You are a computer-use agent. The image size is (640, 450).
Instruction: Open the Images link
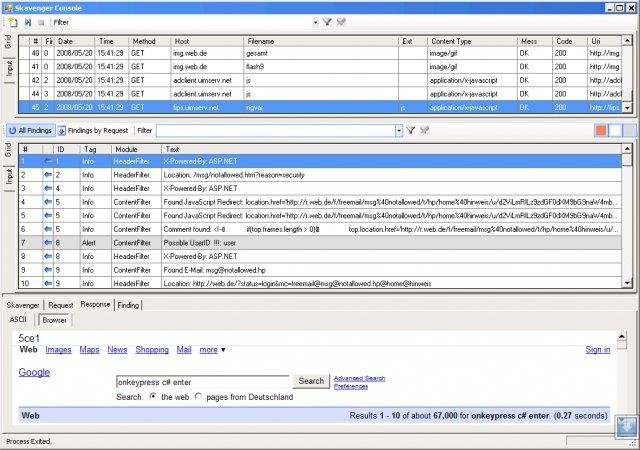pos(58,350)
